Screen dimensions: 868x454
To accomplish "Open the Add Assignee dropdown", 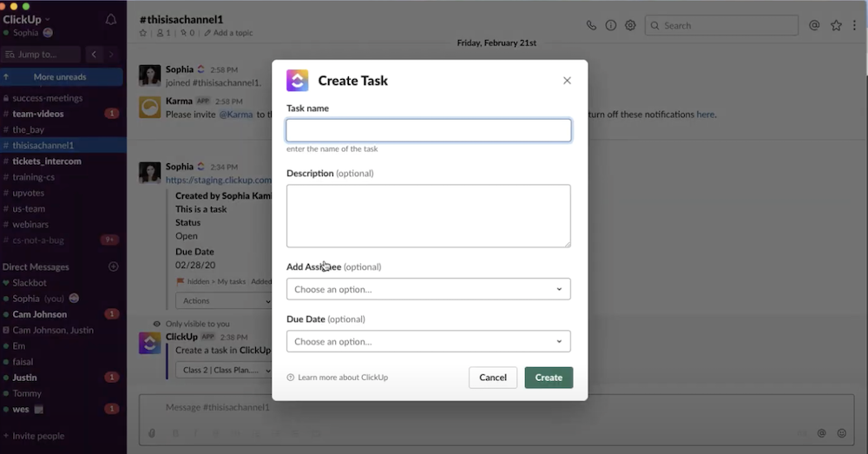I will (x=429, y=289).
